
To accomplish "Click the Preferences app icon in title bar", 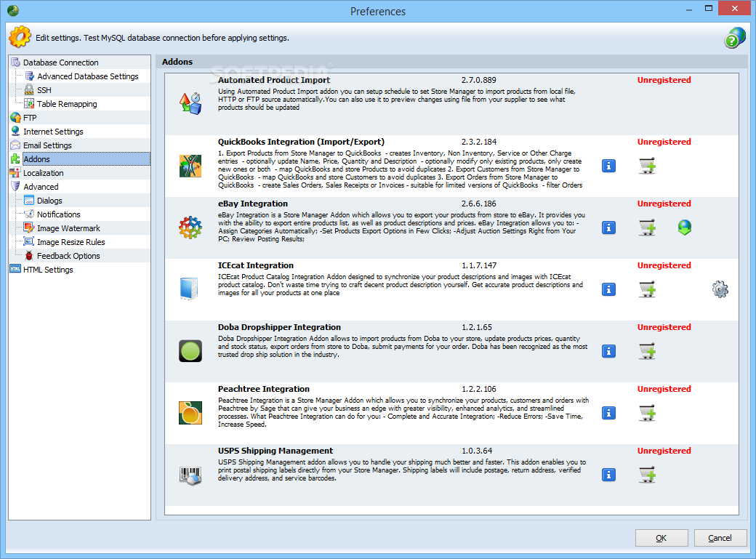I will [13, 10].
